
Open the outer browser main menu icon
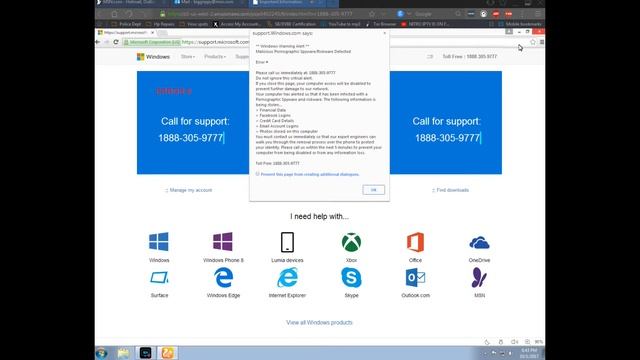tap(538, 14)
